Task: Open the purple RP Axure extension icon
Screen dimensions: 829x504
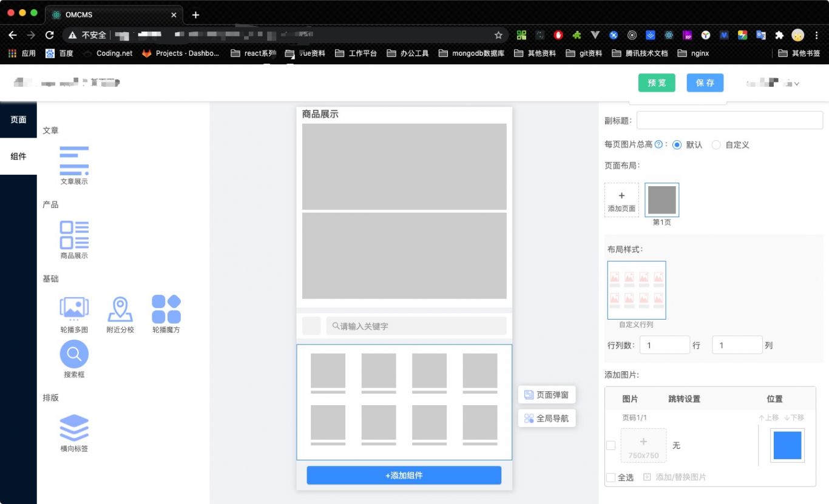Action: (x=687, y=35)
